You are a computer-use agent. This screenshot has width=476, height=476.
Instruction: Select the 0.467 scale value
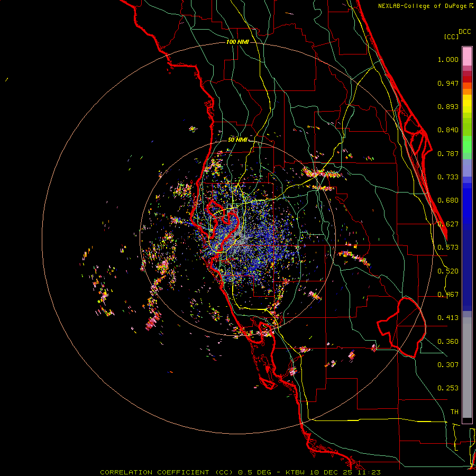448,295
